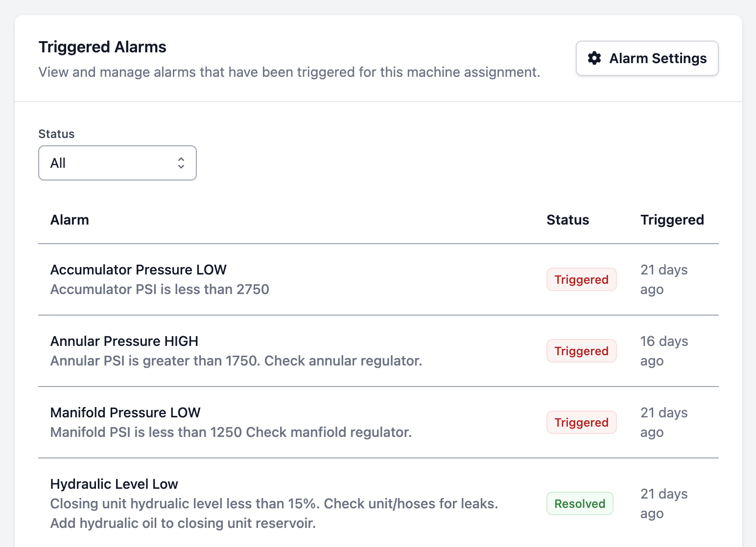Click the Annular regulator description text

(x=236, y=361)
